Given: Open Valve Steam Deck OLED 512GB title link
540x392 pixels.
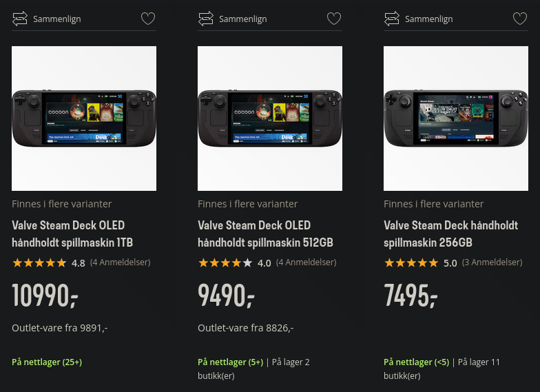Looking at the screenshot, I should tap(266, 234).
